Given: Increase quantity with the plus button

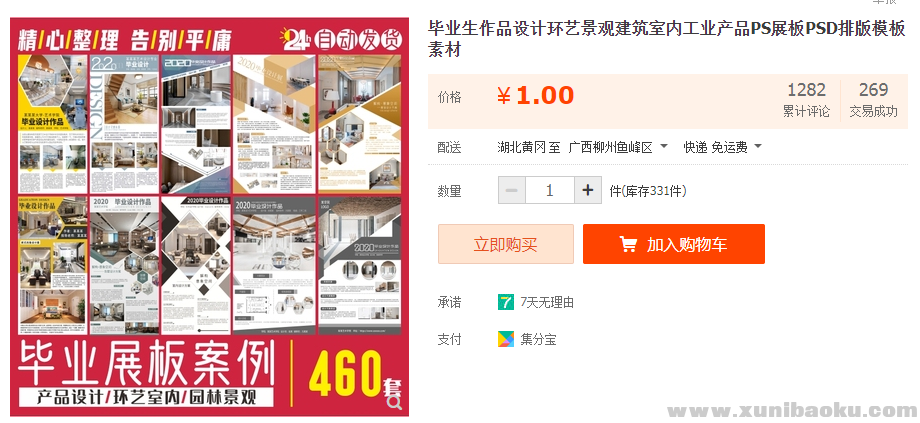Looking at the screenshot, I should pos(588,191).
